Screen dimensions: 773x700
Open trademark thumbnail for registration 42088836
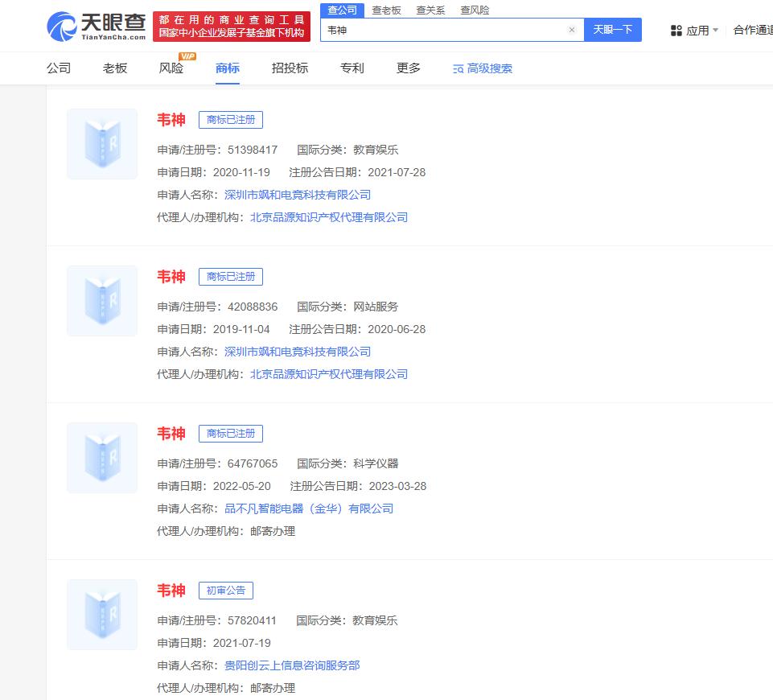pos(102,301)
